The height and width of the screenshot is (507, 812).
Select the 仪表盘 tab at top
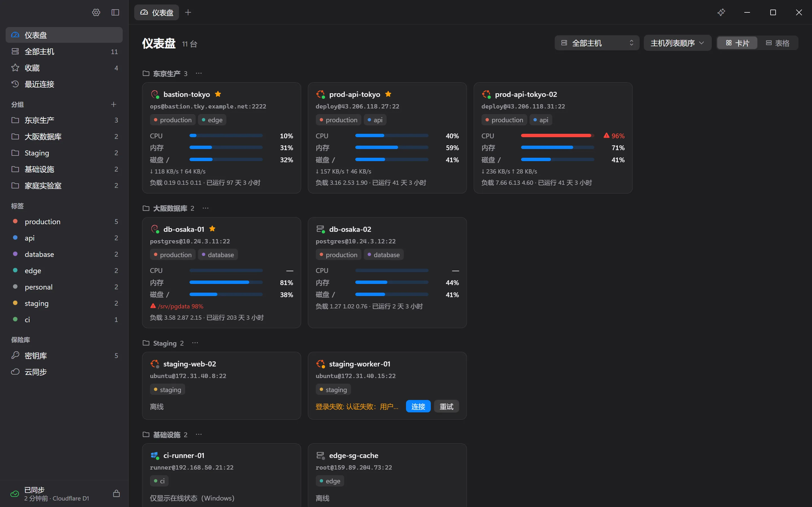[157, 12]
